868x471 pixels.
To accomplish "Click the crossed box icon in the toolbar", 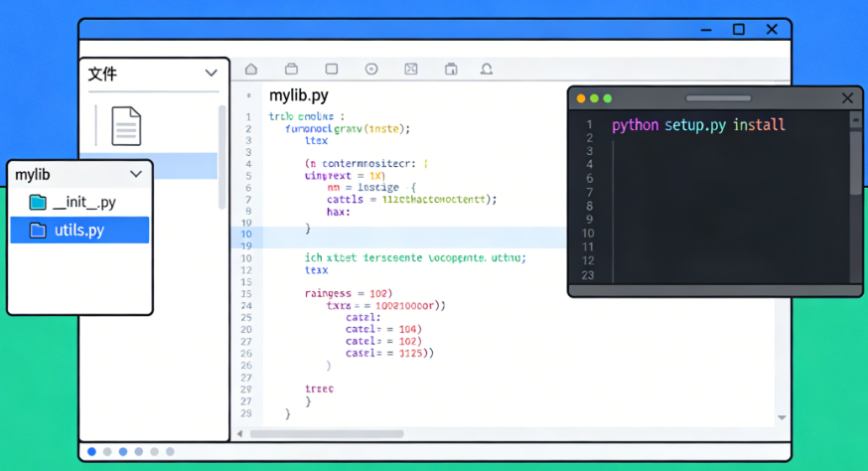I will pos(411,69).
